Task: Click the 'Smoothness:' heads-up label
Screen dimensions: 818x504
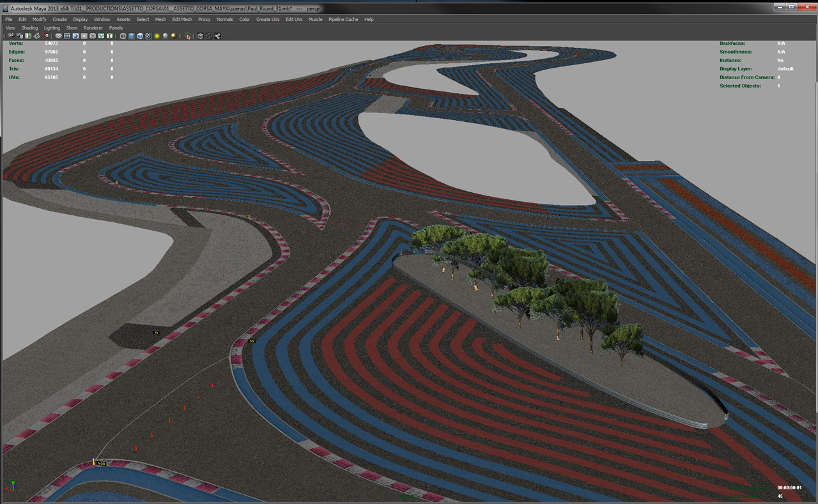Action: (x=736, y=52)
